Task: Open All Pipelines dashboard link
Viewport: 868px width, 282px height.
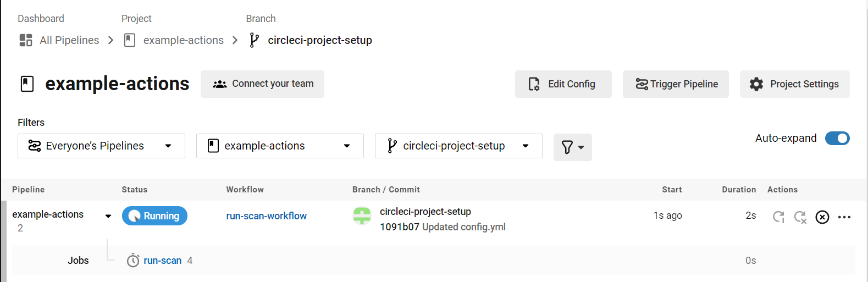Action: [x=69, y=40]
